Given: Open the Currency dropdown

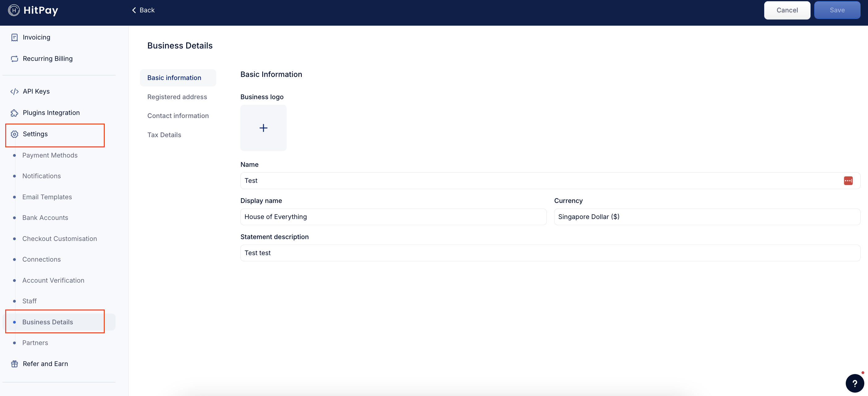Looking at the screenshot, I should 707,217.
